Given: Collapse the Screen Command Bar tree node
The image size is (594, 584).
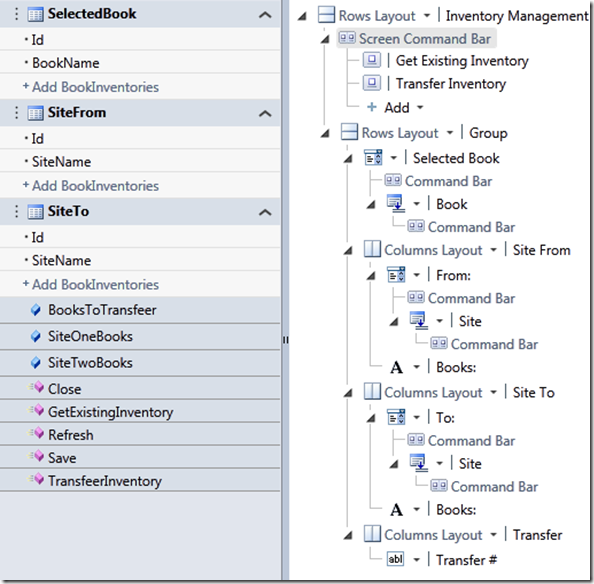Looking at the screenshot, I should [325, 39].
